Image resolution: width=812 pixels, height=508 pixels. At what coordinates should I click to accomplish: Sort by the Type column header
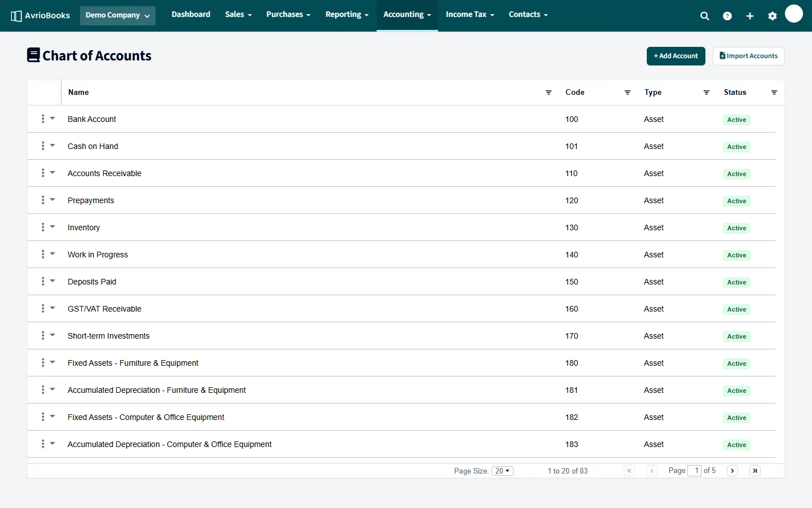[653, 93]
